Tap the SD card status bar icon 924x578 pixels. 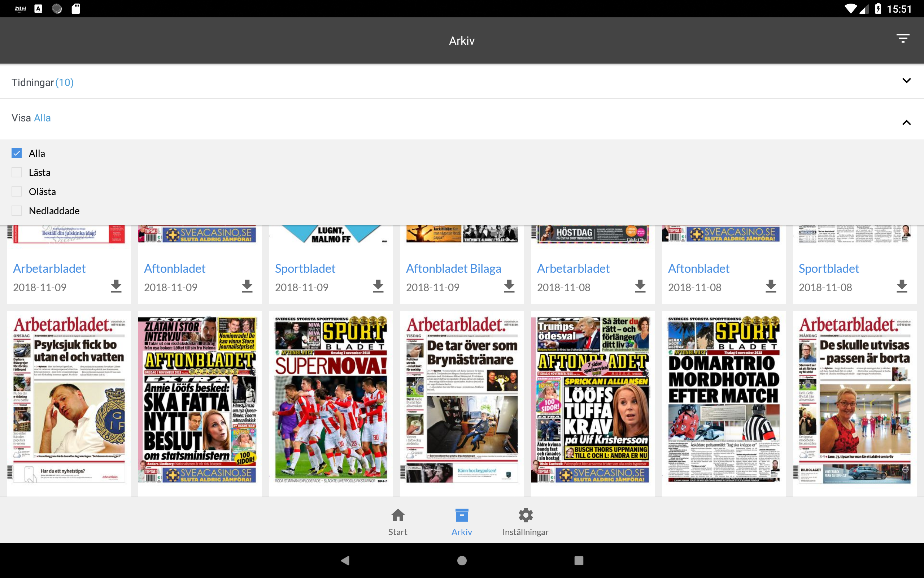point(75,8)
